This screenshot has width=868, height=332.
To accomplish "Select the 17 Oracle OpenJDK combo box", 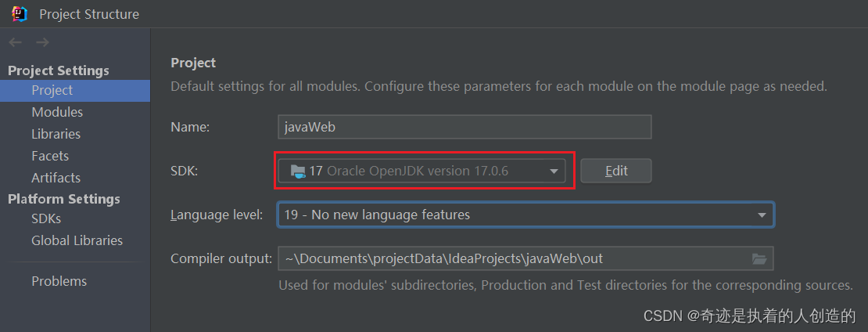I will [x=421, y=171].
